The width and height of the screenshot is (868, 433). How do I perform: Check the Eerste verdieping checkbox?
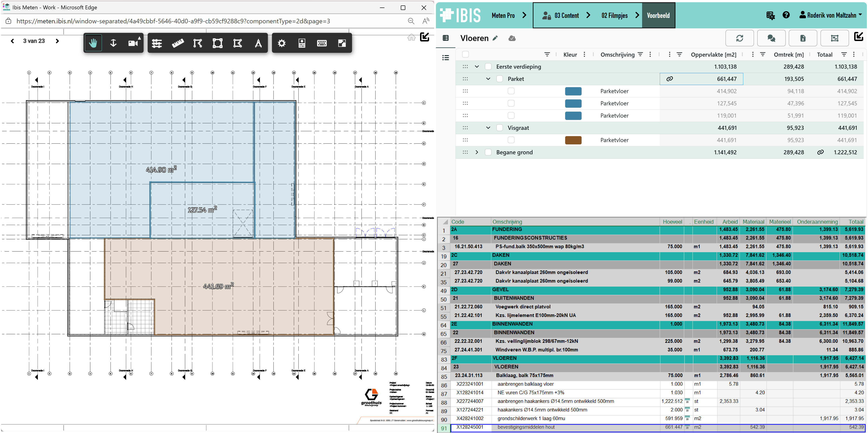[x=488, y=67]
